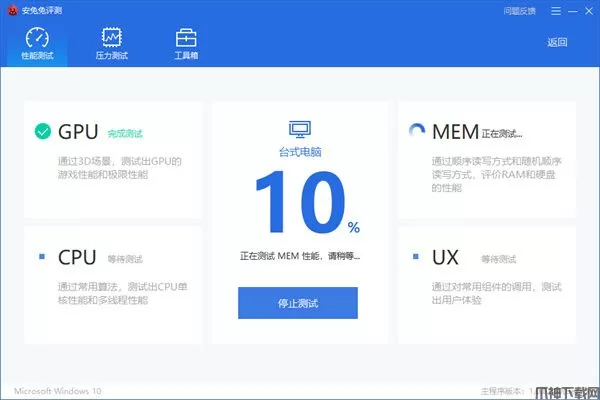The image size is (600, 400).
Task: Click the CPU description about 多线程性能
Action: (x=122, y=293)
